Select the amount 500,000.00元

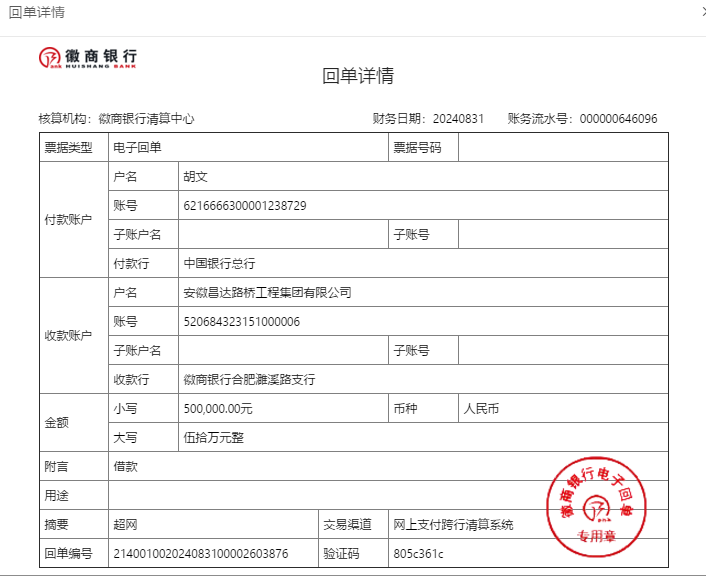tap(218, 409)
